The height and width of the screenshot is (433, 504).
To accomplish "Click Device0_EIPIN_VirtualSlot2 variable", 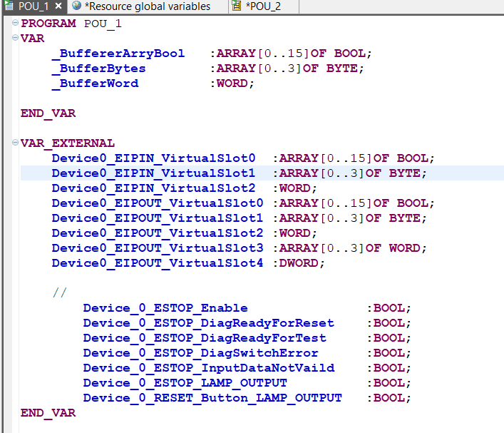I will click(154, 188).
